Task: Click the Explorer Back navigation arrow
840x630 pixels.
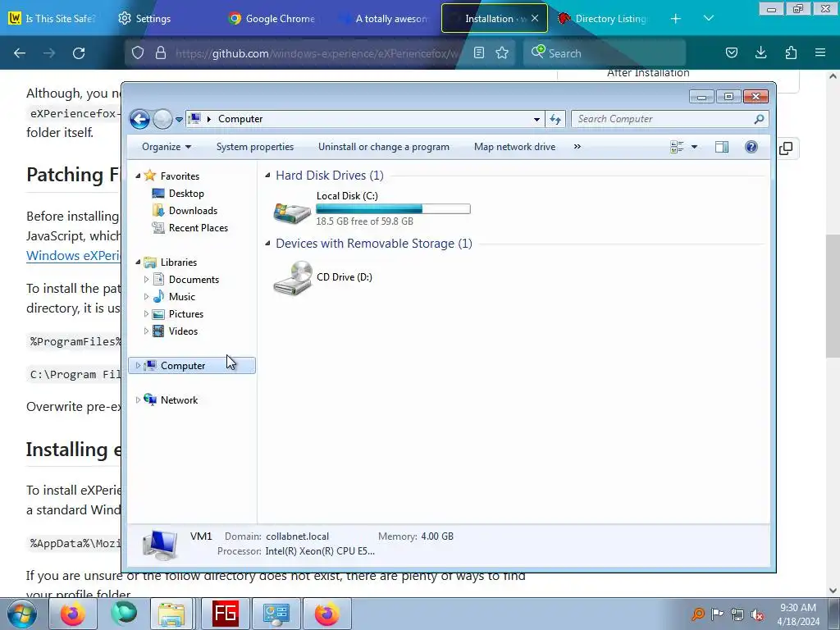Action: (x=139, y=119)
